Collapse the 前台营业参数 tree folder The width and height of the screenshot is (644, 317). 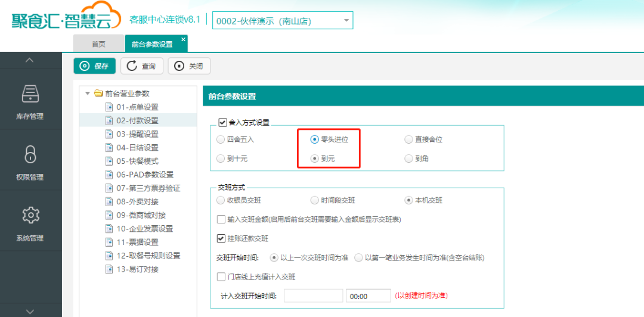point(88,94)
